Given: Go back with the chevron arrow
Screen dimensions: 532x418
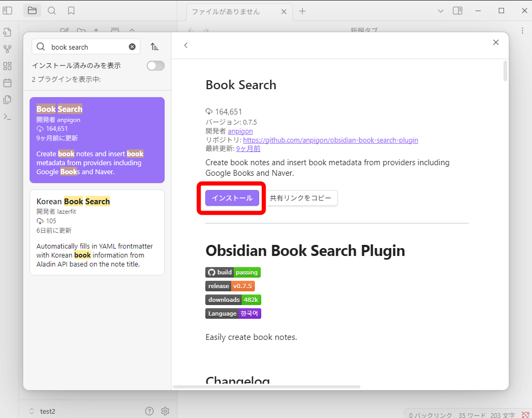Looking at the screenshot, I should [x=186, y=45].
